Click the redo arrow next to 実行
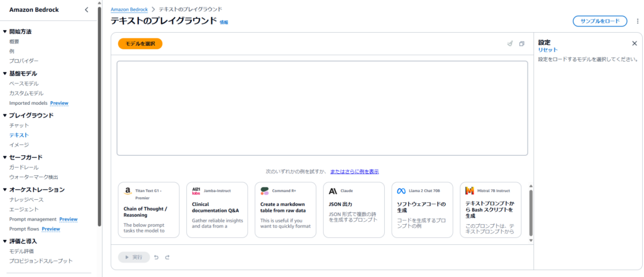The height and width of the screenshot is (277, 644). coord(167,257)
